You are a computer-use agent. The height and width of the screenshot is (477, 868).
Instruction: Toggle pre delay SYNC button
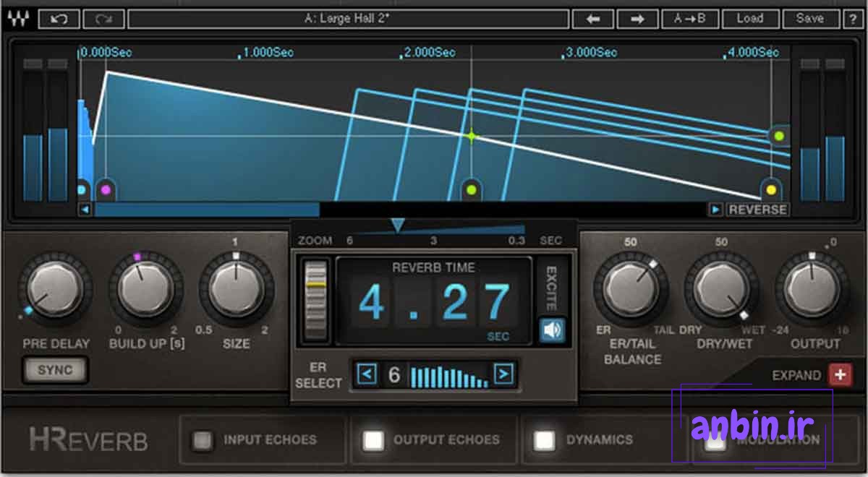(55, 370)
